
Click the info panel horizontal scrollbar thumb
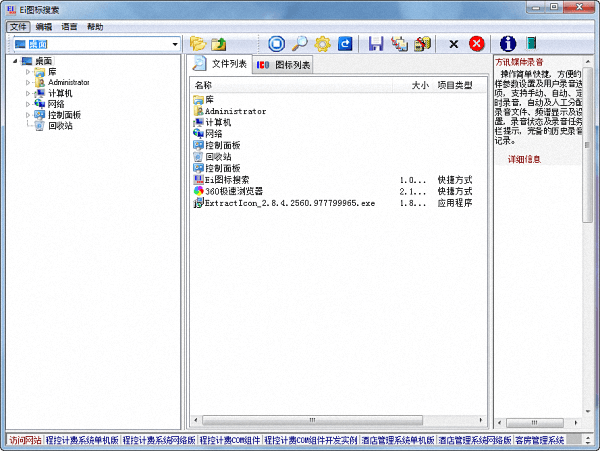click(x=534, y=423)
